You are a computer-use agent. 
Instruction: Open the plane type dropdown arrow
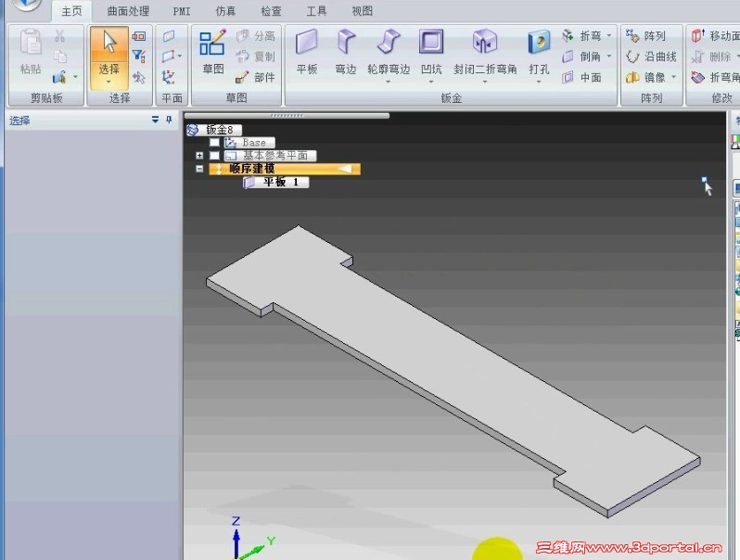point(180,57)
